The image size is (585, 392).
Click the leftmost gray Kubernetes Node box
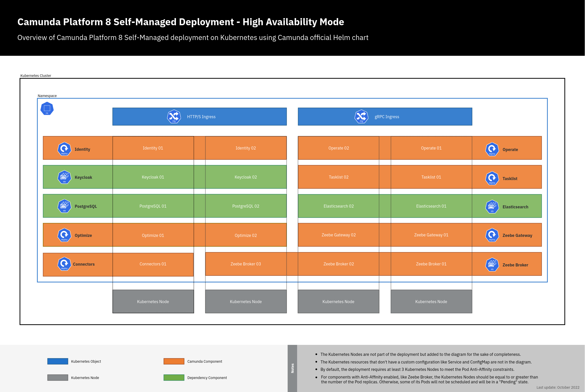pos(153,302)
